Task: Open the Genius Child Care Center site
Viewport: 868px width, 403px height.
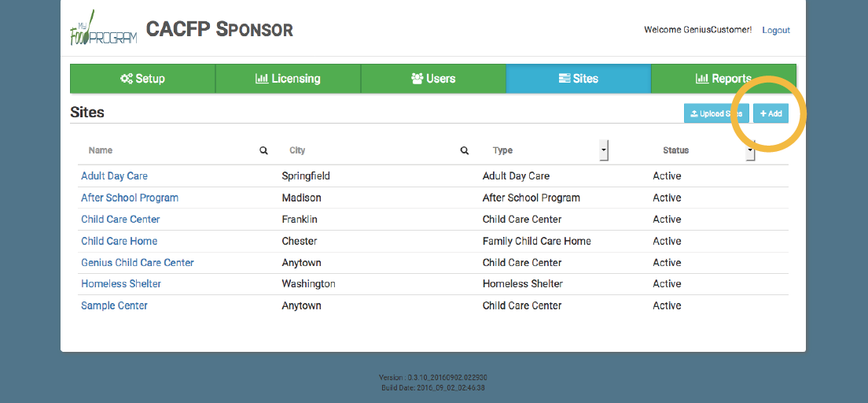Action: coord(138,262)
